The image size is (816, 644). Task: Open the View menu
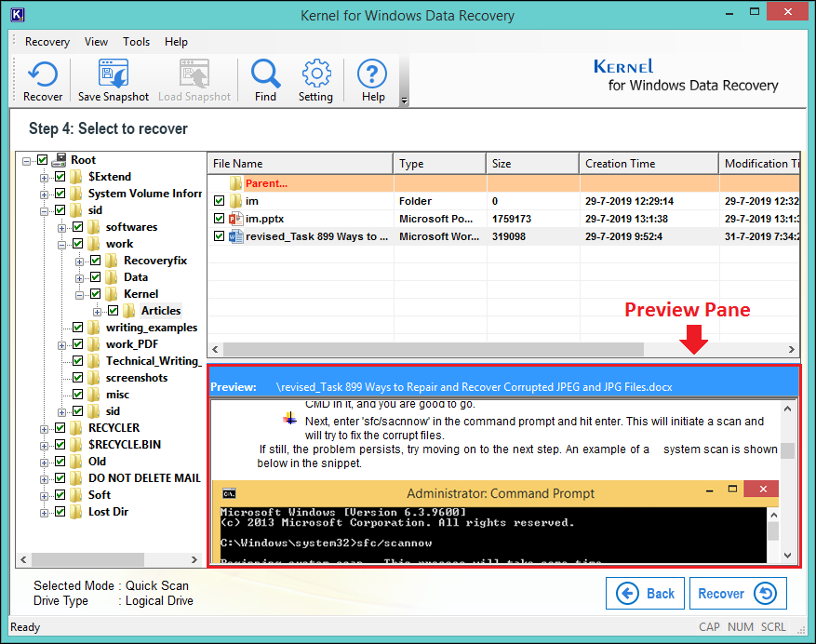pyautogui.click(x=96, y=42)
